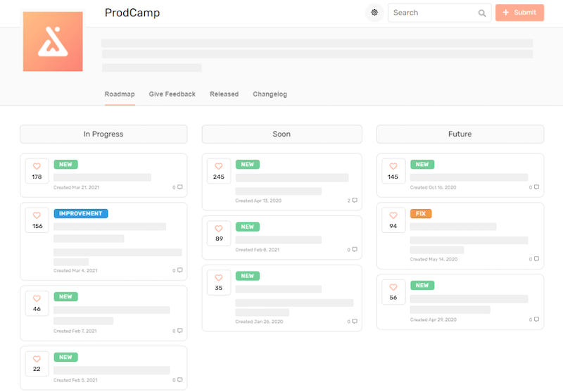Like the card with 156 votes
The image size is (563, 392).
pyautogui.click(x=37, y=220)
